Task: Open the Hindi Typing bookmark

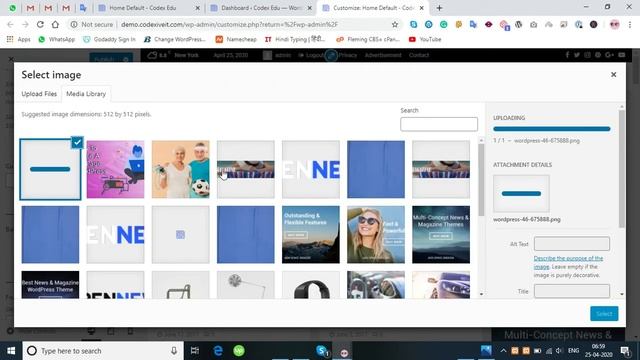Action: [x=295, y=39]
